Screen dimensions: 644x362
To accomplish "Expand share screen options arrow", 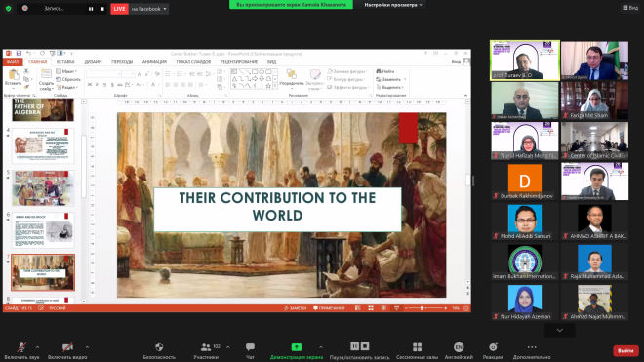I will (321, 347).
